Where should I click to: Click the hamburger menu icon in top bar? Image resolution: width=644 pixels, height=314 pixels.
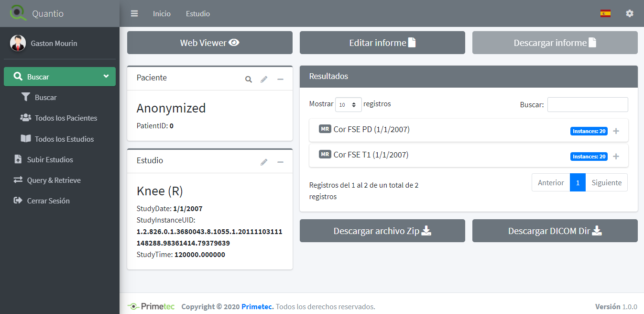(134, 13)
